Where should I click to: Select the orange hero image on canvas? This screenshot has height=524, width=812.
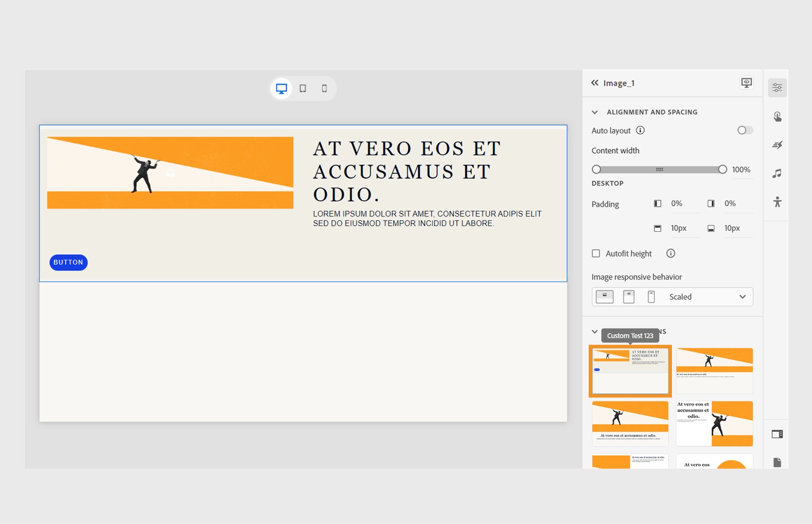[170, 172]
